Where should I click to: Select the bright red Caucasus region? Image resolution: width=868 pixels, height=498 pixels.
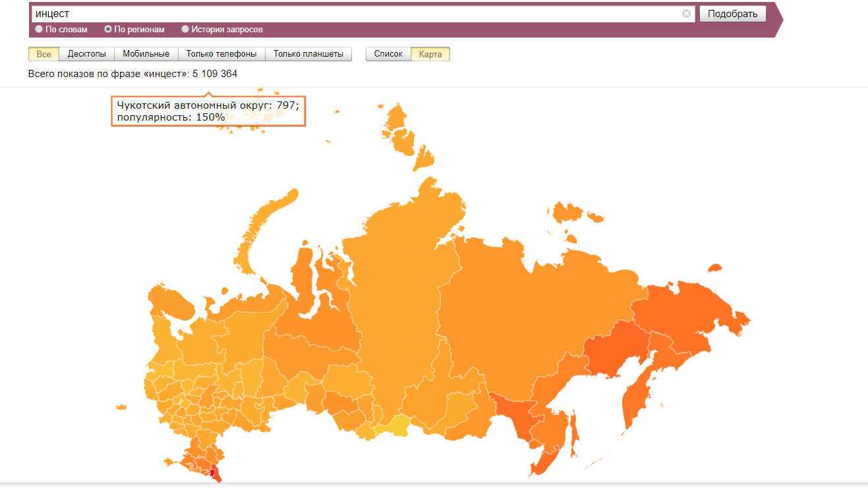213,472
